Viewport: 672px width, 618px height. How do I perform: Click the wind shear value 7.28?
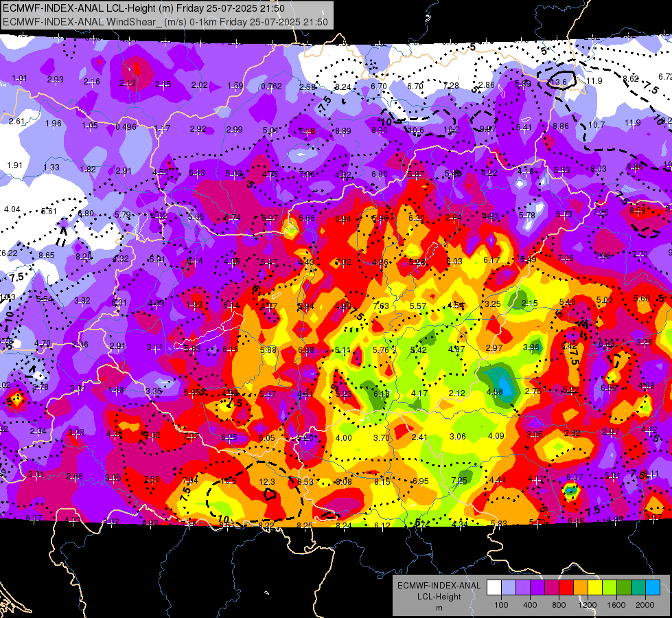451,86
